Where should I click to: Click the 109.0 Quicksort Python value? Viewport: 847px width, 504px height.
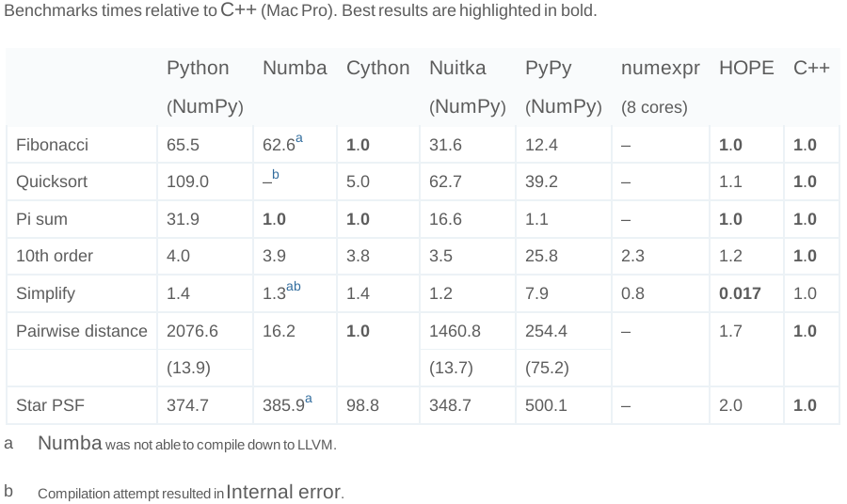click(187, 181)
